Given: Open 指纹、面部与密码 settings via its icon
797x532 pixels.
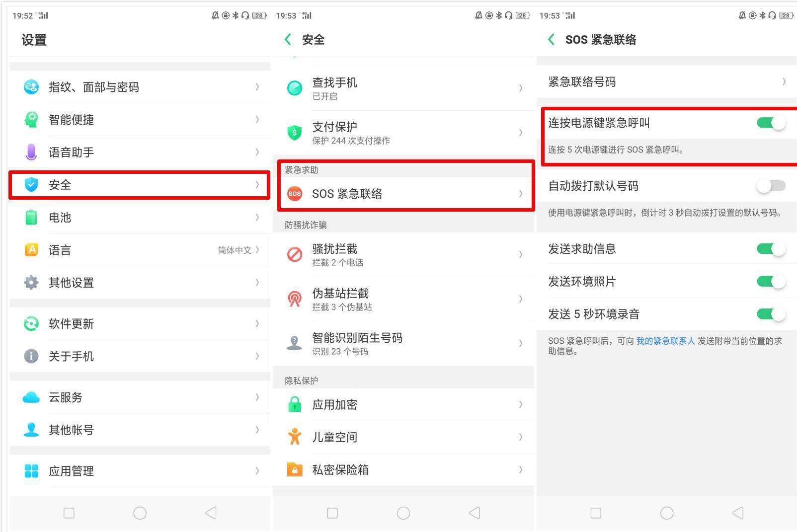Looking at the screenshot, I should coord(31,87).
